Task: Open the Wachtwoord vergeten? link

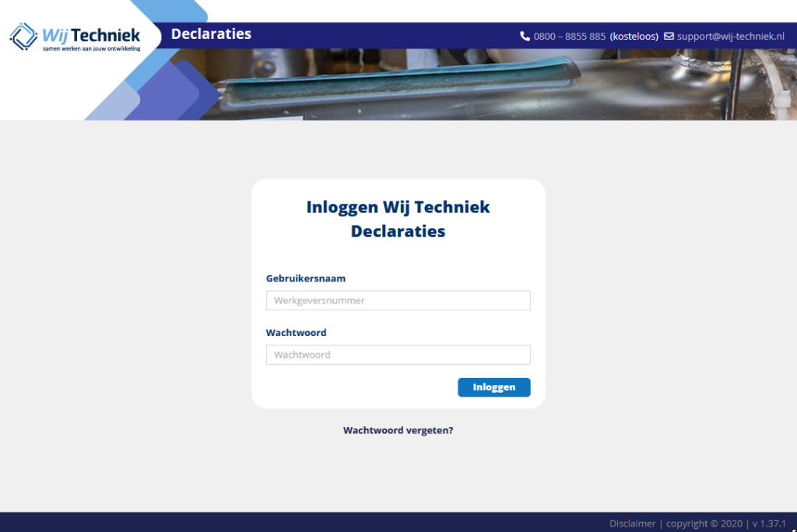Action: pos(398,430)
